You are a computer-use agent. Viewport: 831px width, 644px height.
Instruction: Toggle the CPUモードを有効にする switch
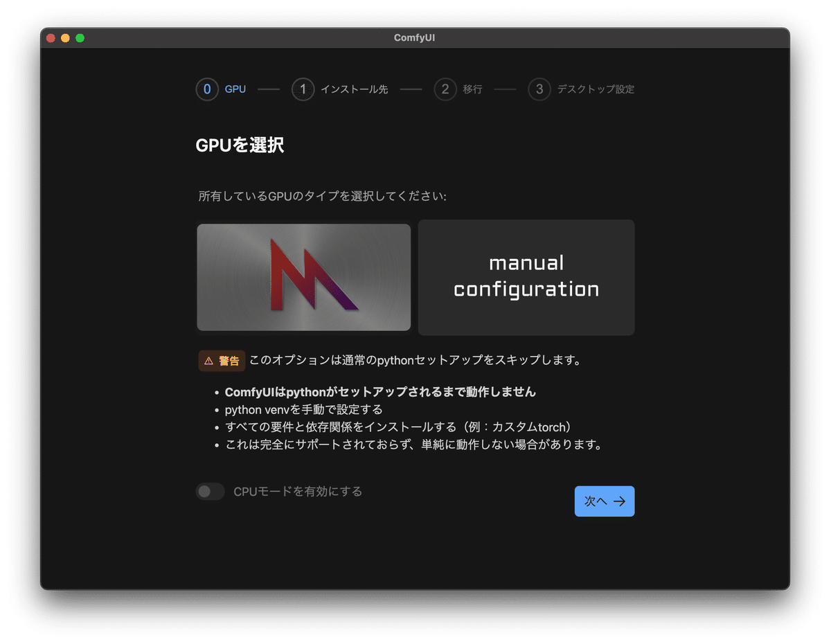210,492
